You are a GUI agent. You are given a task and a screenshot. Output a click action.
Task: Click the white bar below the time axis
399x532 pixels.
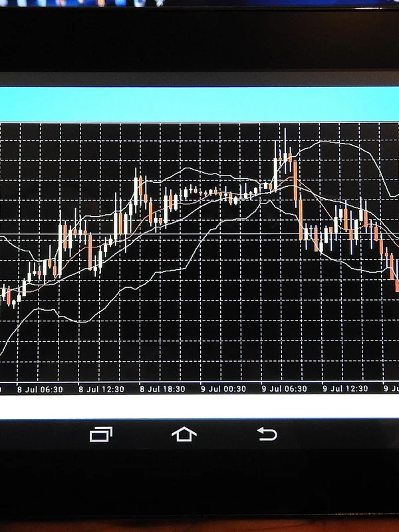tap(199, 408)
